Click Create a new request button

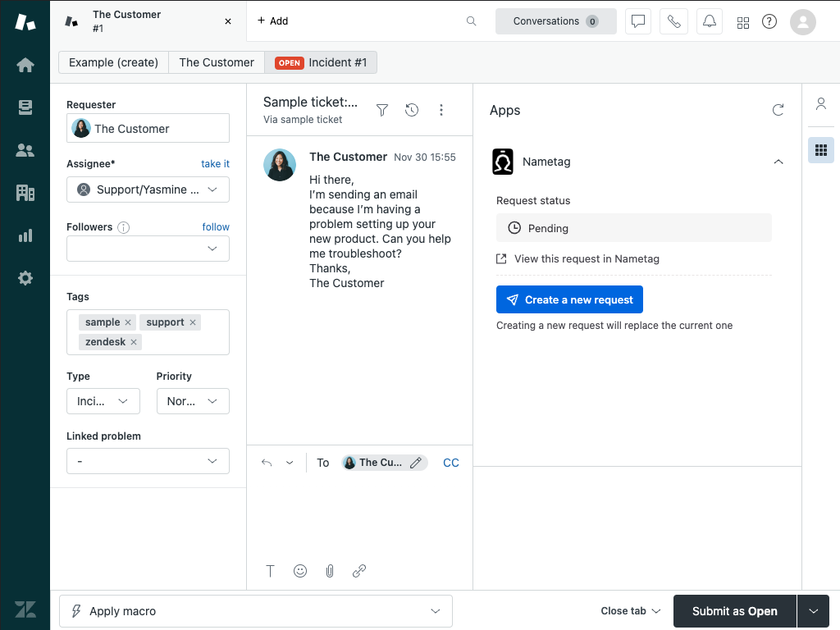point(569,300)
